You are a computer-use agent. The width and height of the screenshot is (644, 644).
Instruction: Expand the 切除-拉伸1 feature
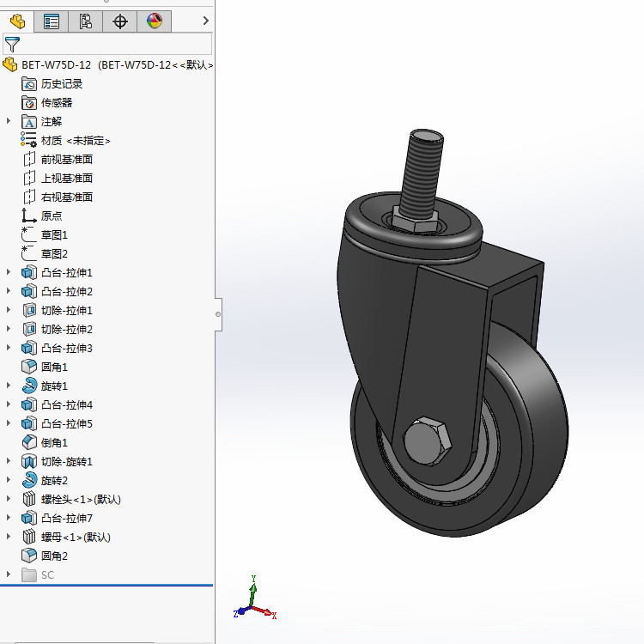(9, 310)
